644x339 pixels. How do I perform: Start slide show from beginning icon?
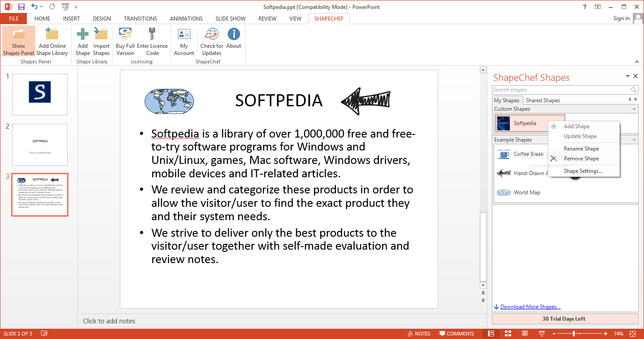coord(65,7)
